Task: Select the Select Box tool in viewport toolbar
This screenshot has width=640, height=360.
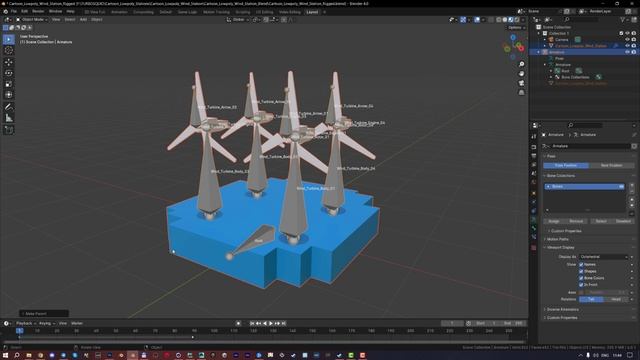Action: 9,39
